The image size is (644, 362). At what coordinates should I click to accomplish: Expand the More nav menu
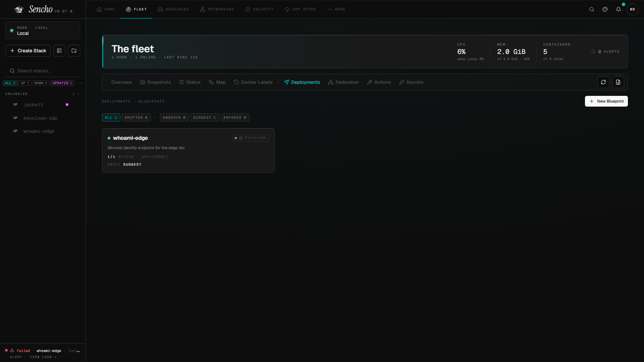tap(336, 9)
